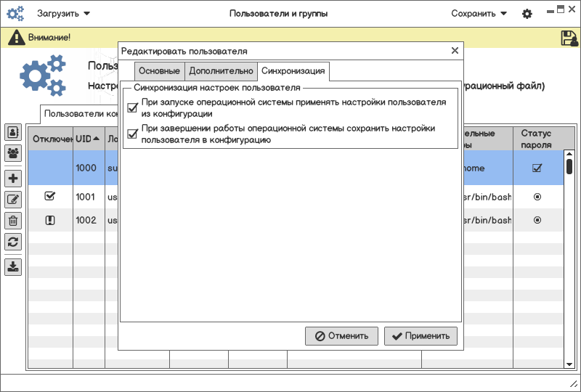This screenshot has height=392, width=581.
Task: Click the window resize grip corner
Action: point(574,383)
